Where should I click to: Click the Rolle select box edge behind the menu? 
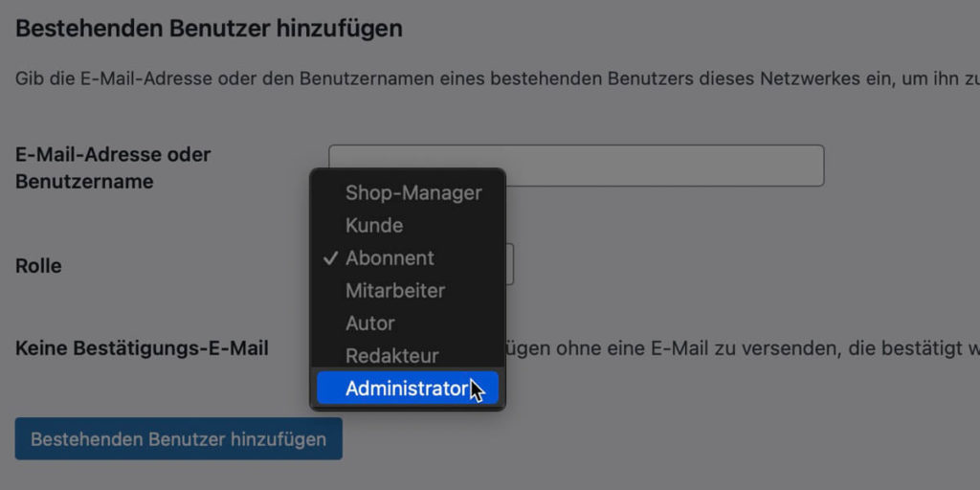pos(510,264)
